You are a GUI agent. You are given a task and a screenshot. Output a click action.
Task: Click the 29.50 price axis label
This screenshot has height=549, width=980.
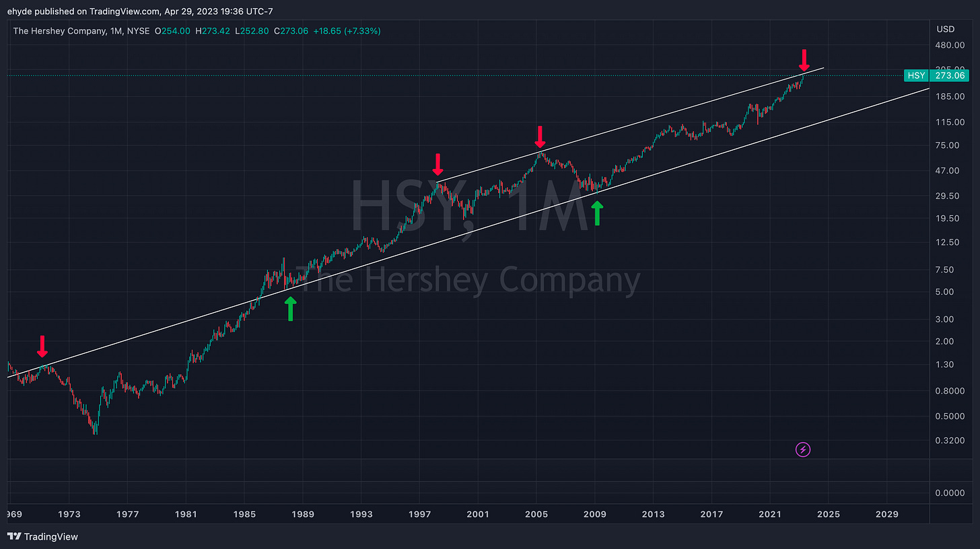coord(948,196)
